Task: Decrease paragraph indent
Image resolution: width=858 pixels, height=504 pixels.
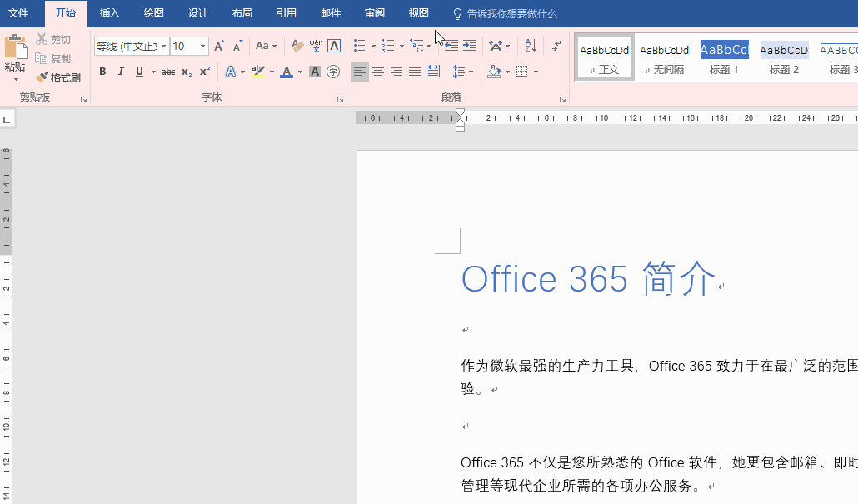Action: tap(451, 46)
